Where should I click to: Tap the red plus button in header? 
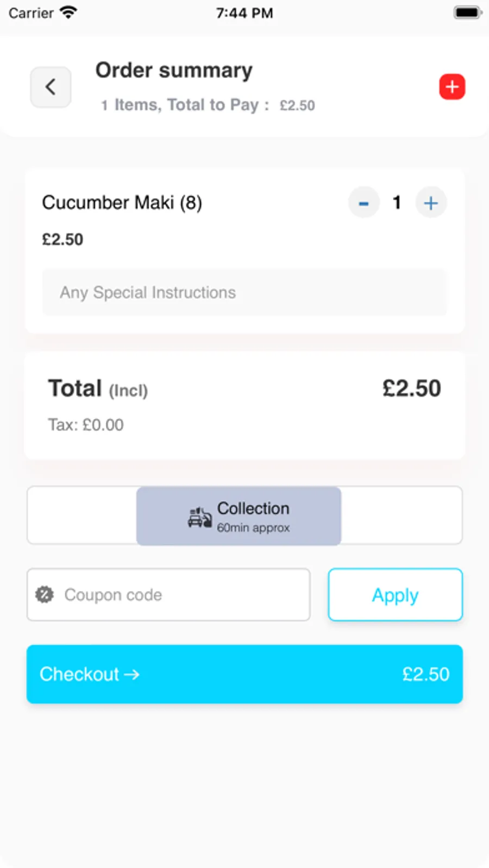coord(452,87)
